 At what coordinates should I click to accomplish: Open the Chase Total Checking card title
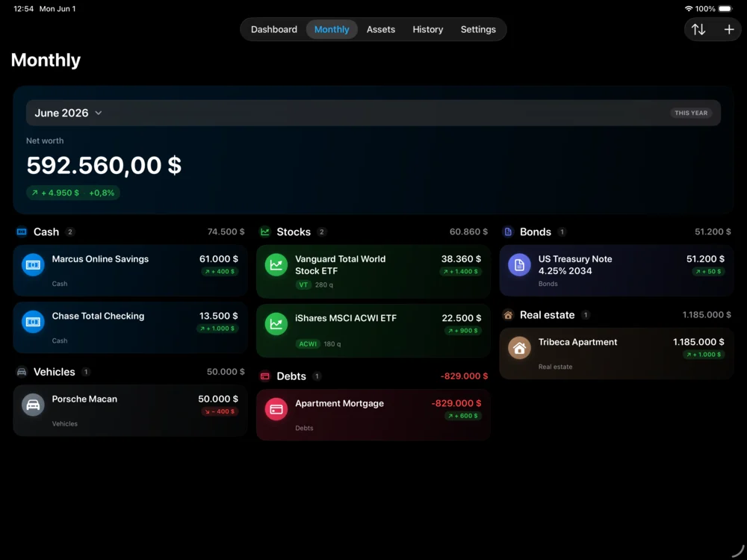pos(98,316)
